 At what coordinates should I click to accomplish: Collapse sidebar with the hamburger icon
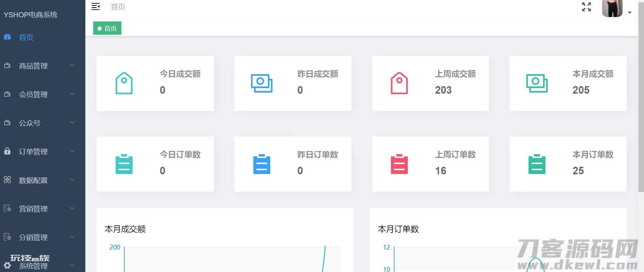coord(96,6)
